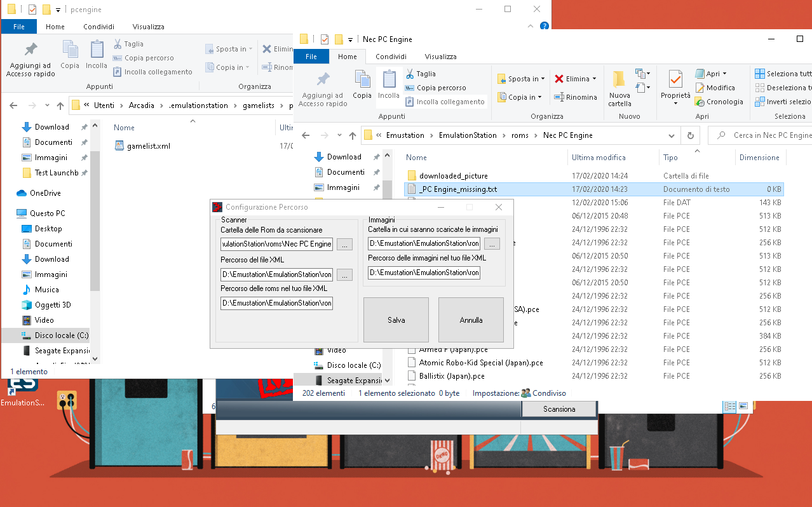Click roms breadcrumb in Nec PC Engine
This screenshot has height=507, width=812.
coord(520,135)
